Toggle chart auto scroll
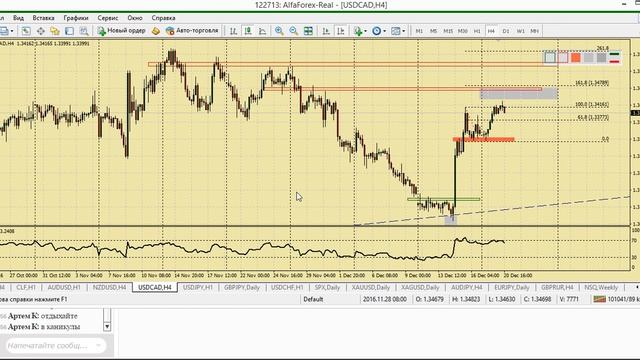Image resolution: width=640 pixels, height=360 pixels. [326, 31]
